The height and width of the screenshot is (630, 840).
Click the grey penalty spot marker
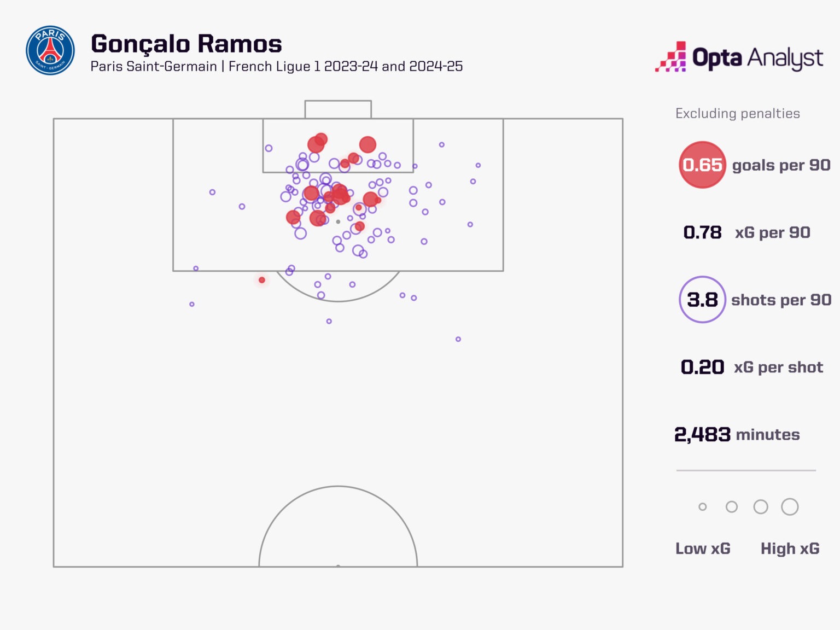[338, 221]
